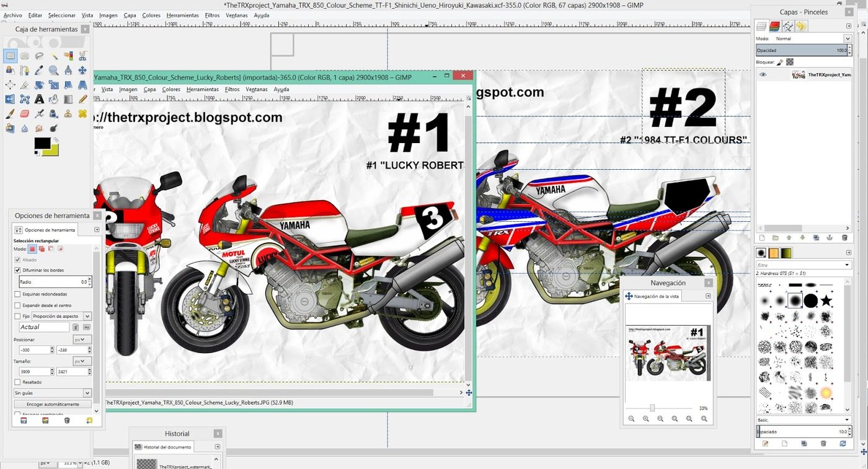Activate the Zoom tool (magnifier)
The image size is (868, 469).
click(x=54, y=69)
